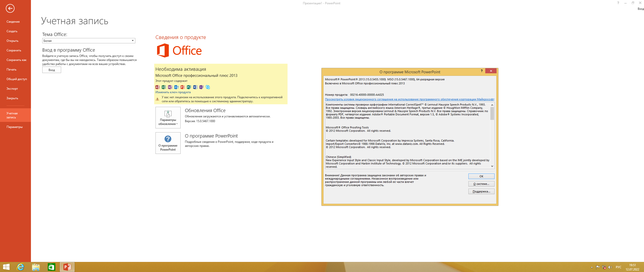The width and height of the screenshot is (644, 272).
Task: Open the license agreement terms link
Action: coord(410,99)
